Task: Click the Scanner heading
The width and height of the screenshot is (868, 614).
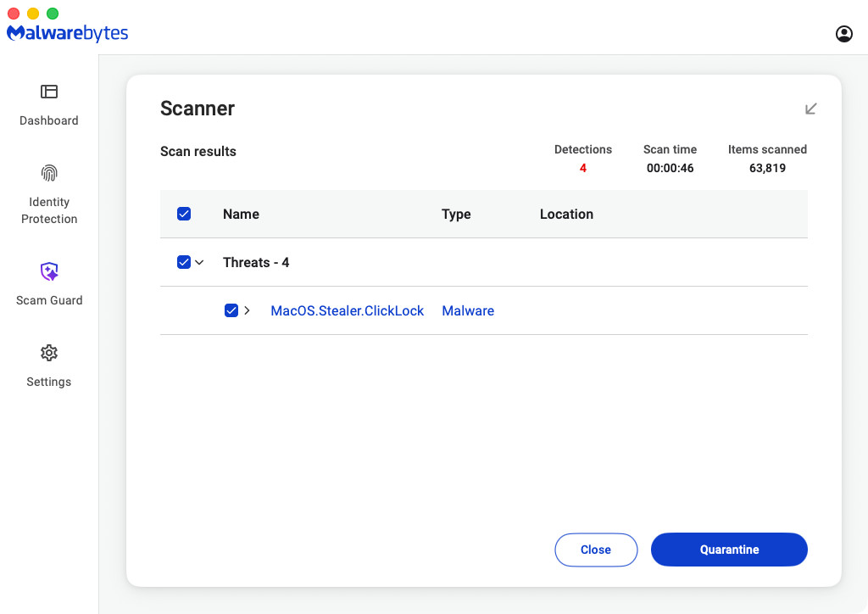Action: (197, 109)
